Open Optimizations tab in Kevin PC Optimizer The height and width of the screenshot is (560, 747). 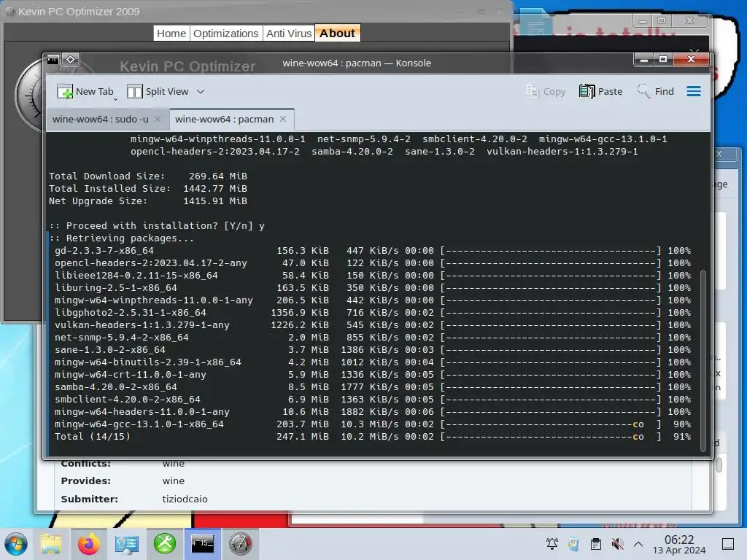(226, 34)
